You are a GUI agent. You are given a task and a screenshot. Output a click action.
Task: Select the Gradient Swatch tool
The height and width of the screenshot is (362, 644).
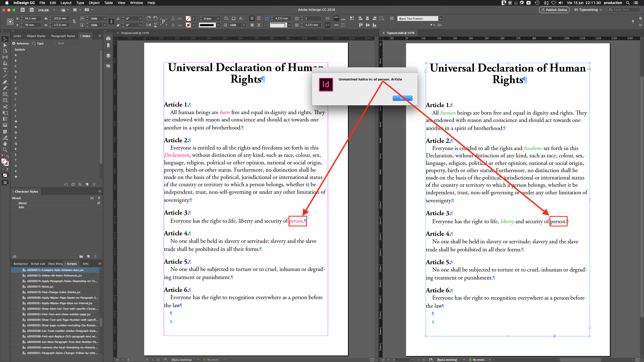pyautogui.click(x=5, y=119)
